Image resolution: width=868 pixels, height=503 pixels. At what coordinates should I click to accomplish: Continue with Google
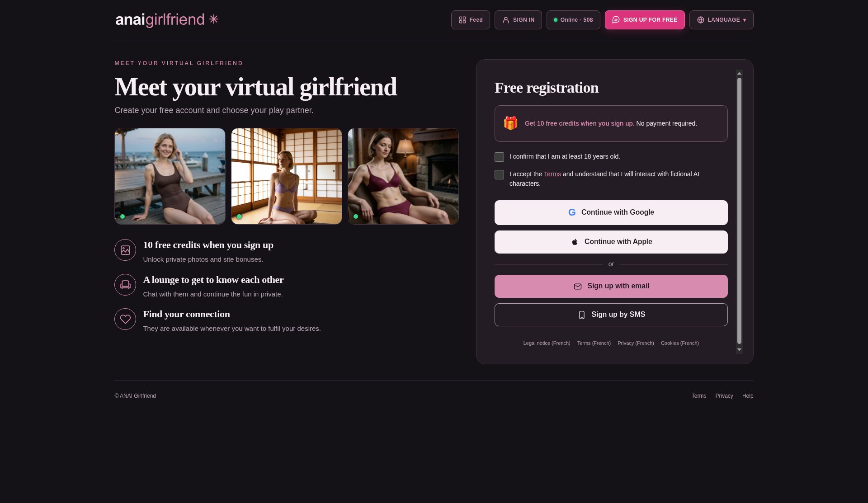pyautogui.click(x=611, y=212)
